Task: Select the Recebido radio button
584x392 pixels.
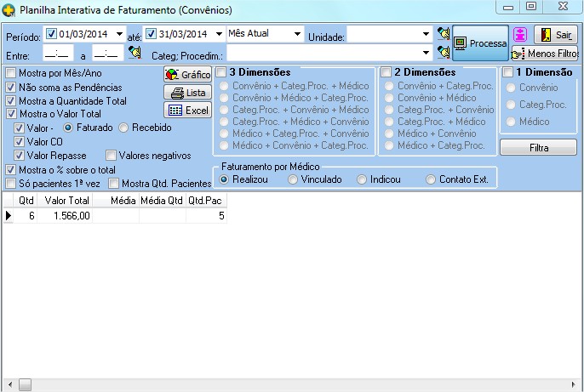Action: click(x=123, y=128)
